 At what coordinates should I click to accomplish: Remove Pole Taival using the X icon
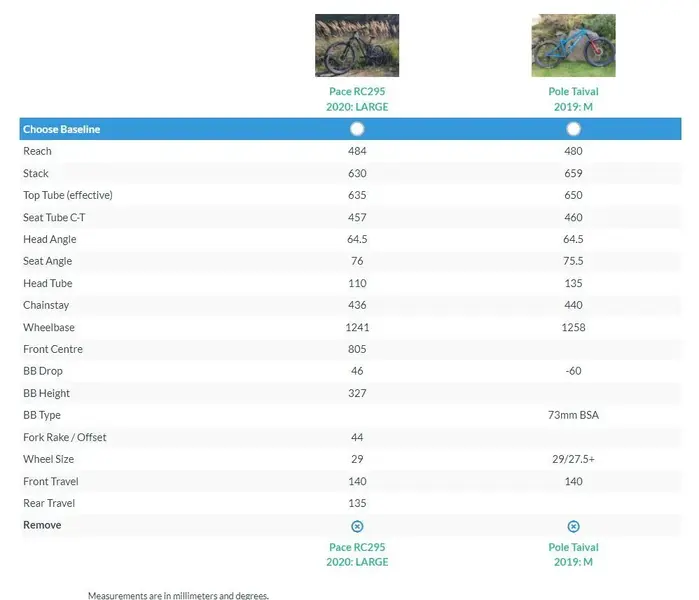pyautogui.click(x=573, y=526)
